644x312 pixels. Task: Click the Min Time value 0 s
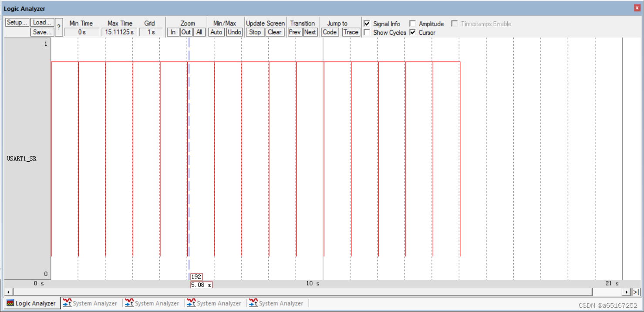[x=82, y=32]
